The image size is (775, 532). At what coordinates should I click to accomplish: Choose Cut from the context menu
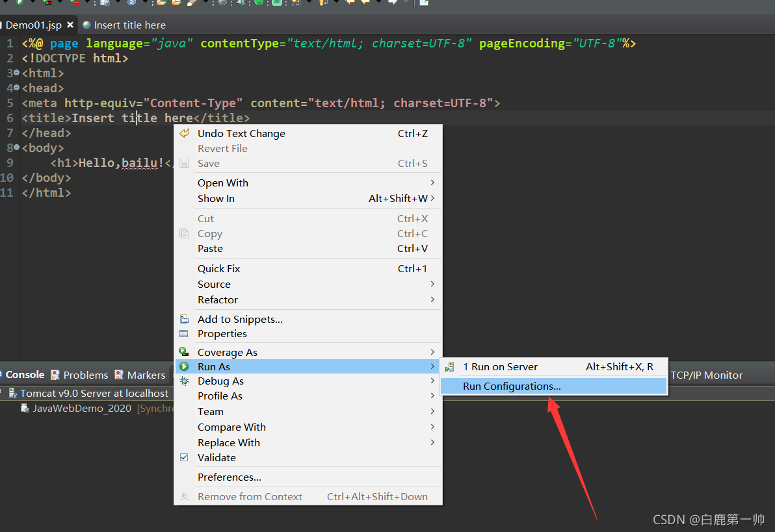pyautogui.click(x=308, y=218)
